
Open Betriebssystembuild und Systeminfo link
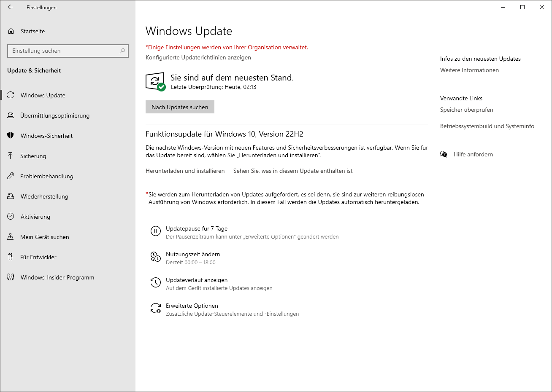(487, 126)
